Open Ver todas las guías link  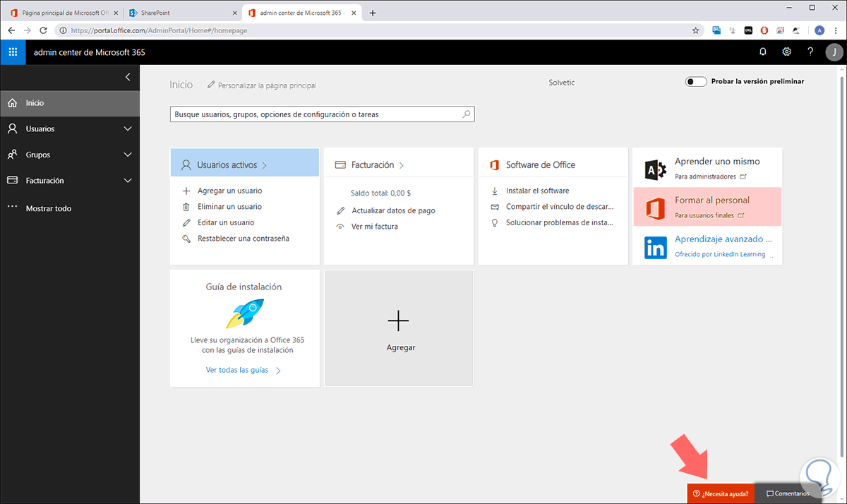click(x=244, y=370)
